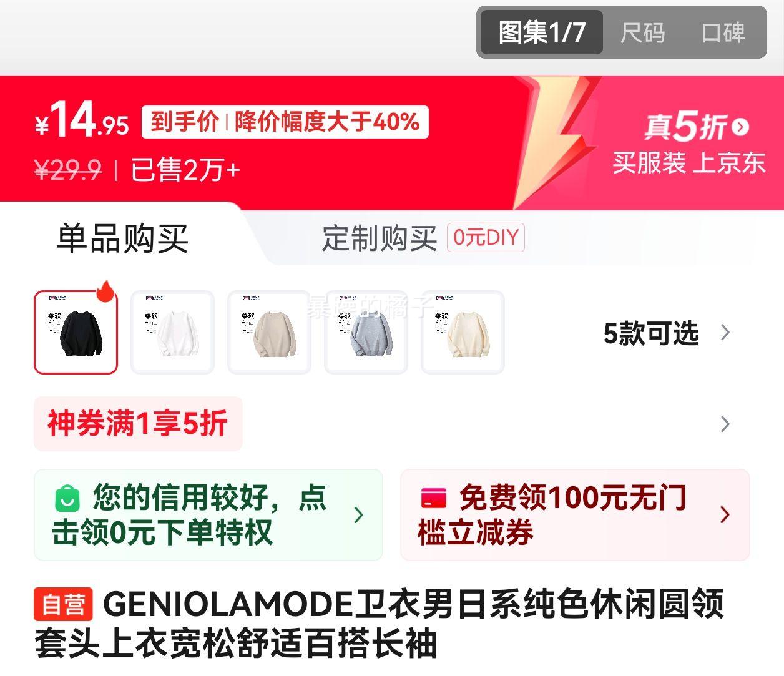Choose the khaki sweatshirt variant
784x676 pixels.
[269, 332]
